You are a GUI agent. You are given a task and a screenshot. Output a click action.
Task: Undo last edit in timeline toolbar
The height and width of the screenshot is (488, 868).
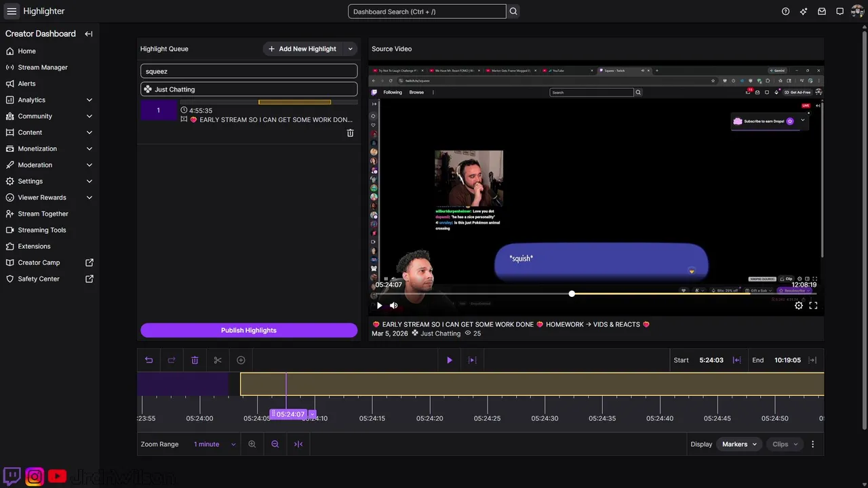click(149, 360)
